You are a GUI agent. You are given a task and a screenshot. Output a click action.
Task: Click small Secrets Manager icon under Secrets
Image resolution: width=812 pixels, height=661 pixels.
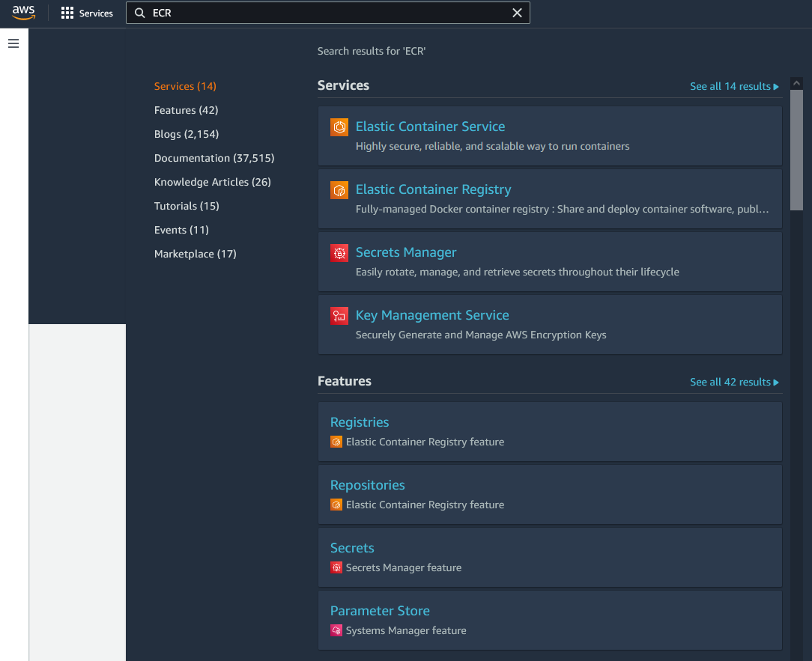coord(336,567)
